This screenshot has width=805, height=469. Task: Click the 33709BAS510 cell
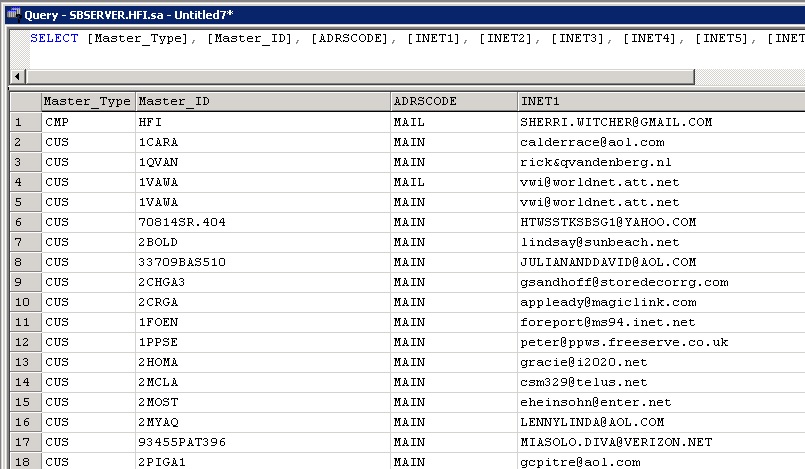263,262
